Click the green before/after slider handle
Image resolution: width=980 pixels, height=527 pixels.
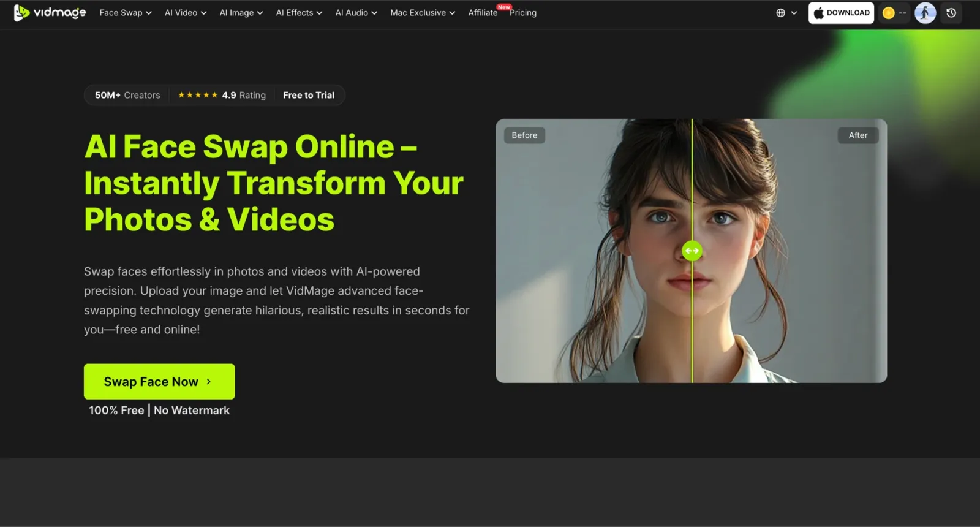pyautogui.click(x=692, y=251)
